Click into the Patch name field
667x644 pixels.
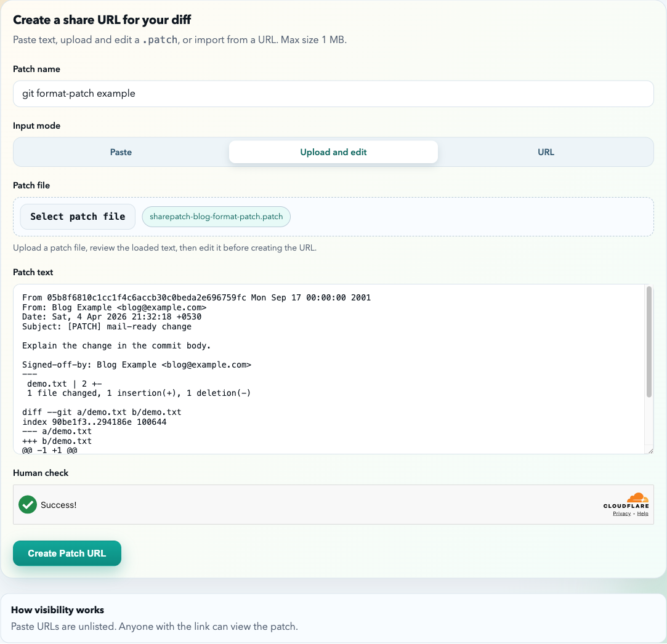click(x=333, y=94)
